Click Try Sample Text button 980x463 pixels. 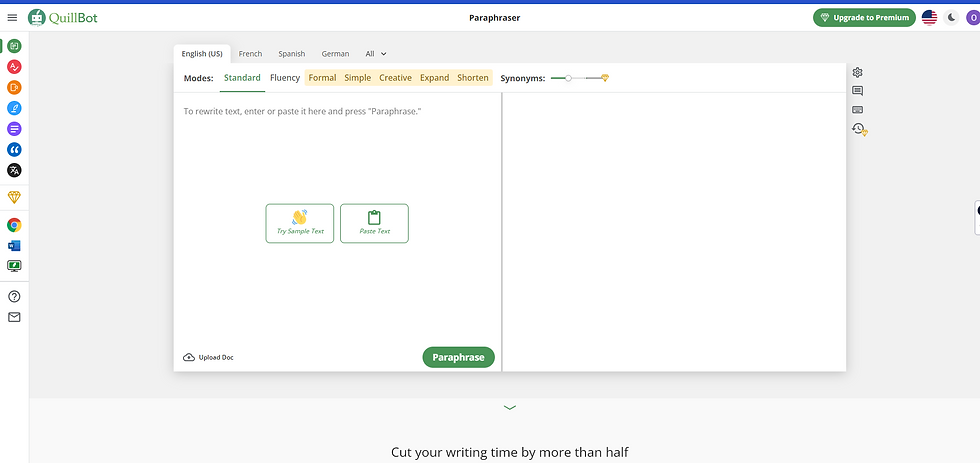tap(300, 223)
